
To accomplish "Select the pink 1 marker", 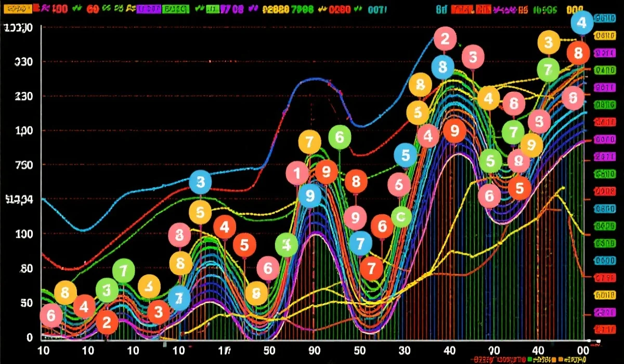I will pos(297,173).
